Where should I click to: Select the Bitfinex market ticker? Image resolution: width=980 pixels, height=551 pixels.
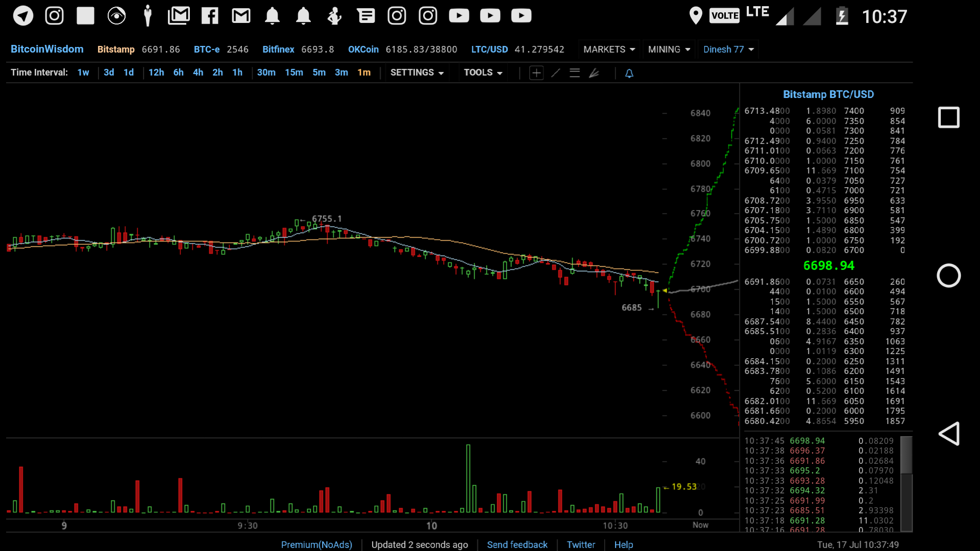tap(278, 49)
